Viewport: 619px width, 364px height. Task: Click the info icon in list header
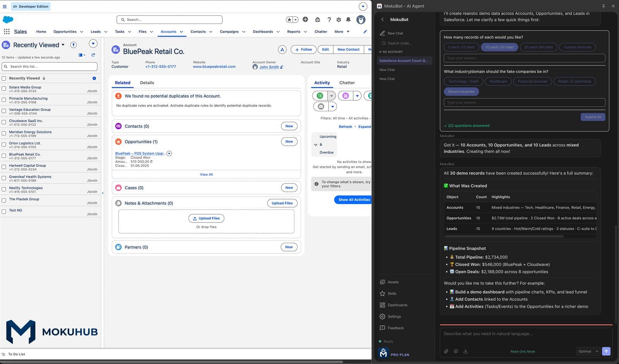click(x=94, y=78)
